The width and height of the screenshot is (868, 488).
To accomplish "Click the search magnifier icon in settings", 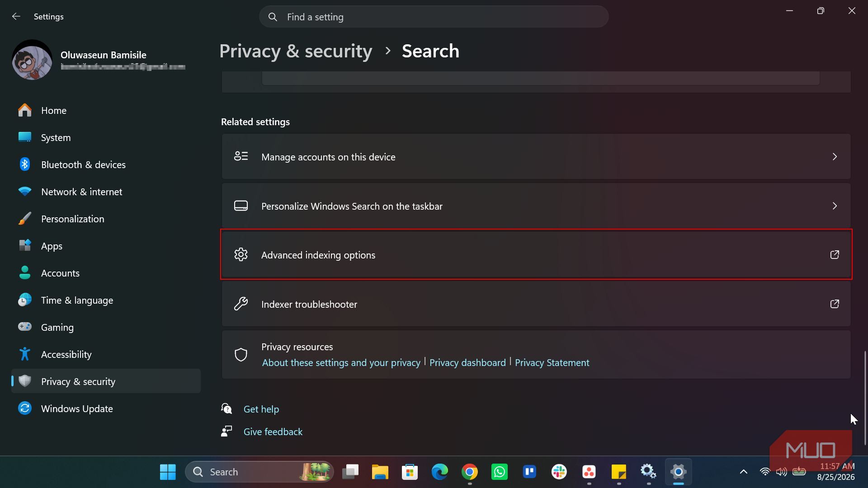I will [273, 17].
